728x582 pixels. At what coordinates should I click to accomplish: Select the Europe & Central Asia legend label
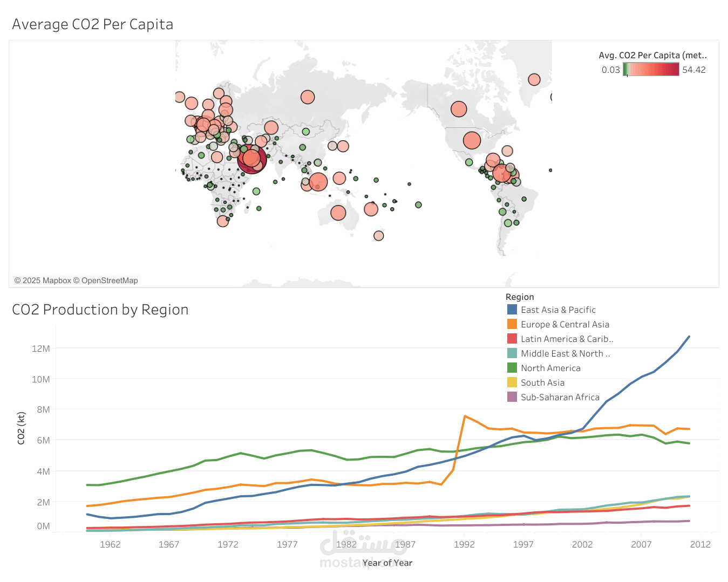click(565, 324)
